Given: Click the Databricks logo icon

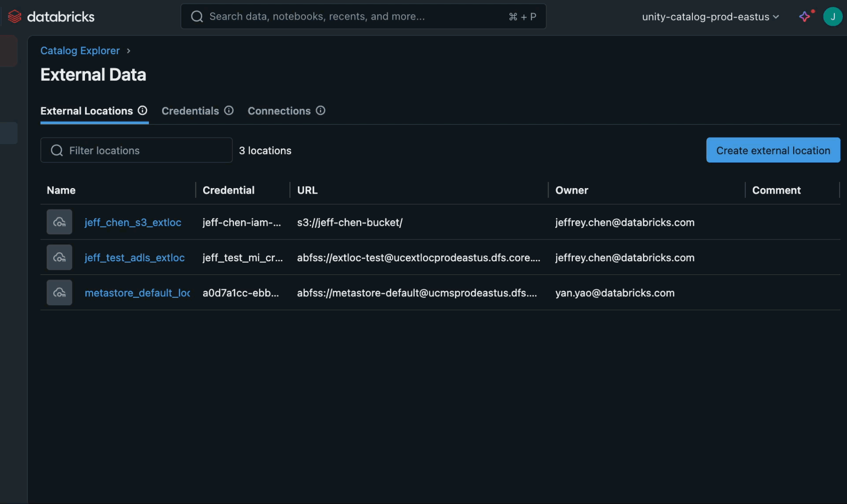Looking at the screenshot, I should click(14, 17).
